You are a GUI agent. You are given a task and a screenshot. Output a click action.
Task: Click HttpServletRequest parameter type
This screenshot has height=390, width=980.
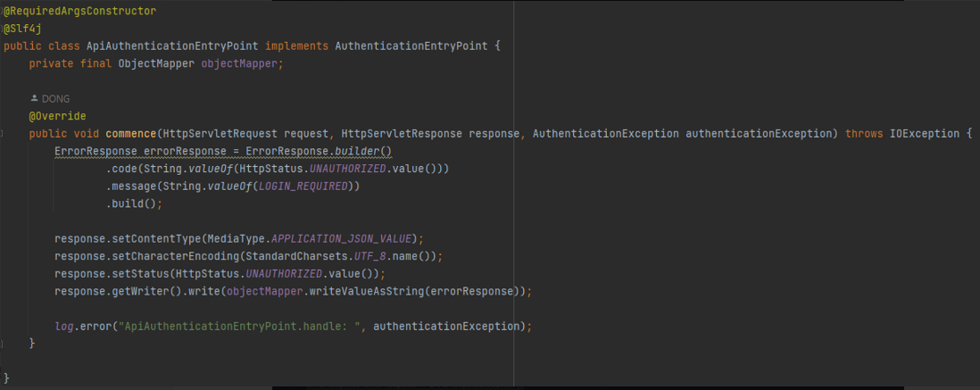tap(220, 134)
